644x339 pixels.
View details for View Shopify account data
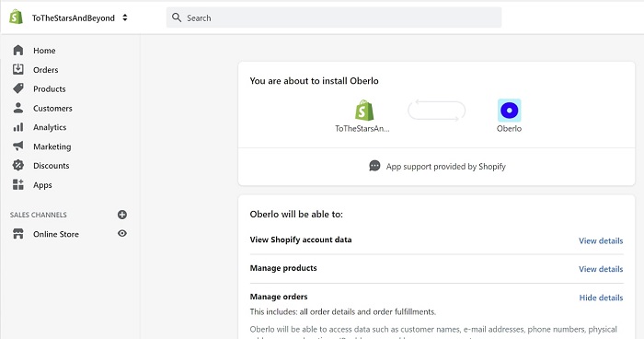(601, 240)
